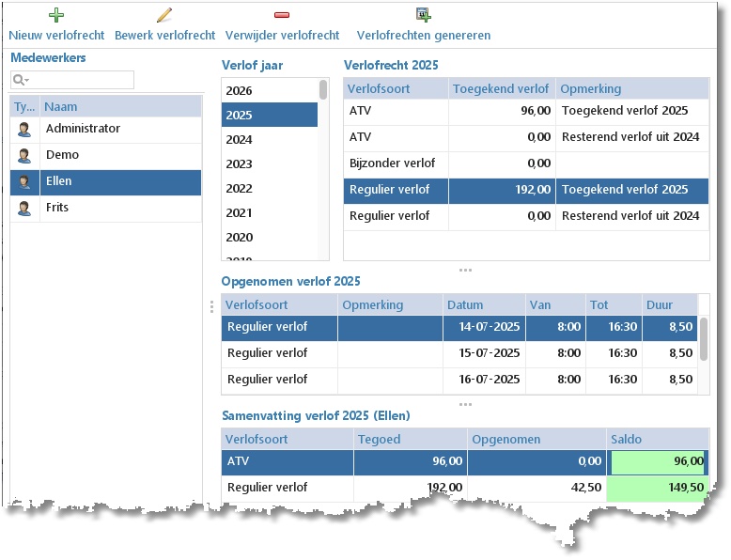The image size is (731, 560).
Task: Click the Verlof jaar list scrollbar
Action: (323, 89)
